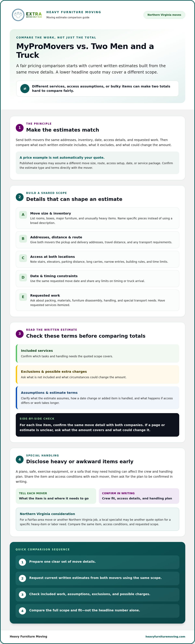
Task: Select the Tell Each Mover box
Action: 56,496
